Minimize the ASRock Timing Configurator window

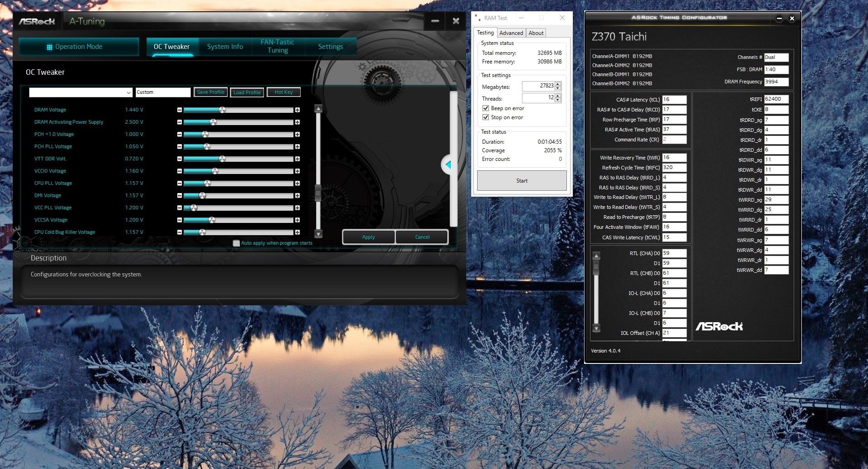(x=779, y=19)
